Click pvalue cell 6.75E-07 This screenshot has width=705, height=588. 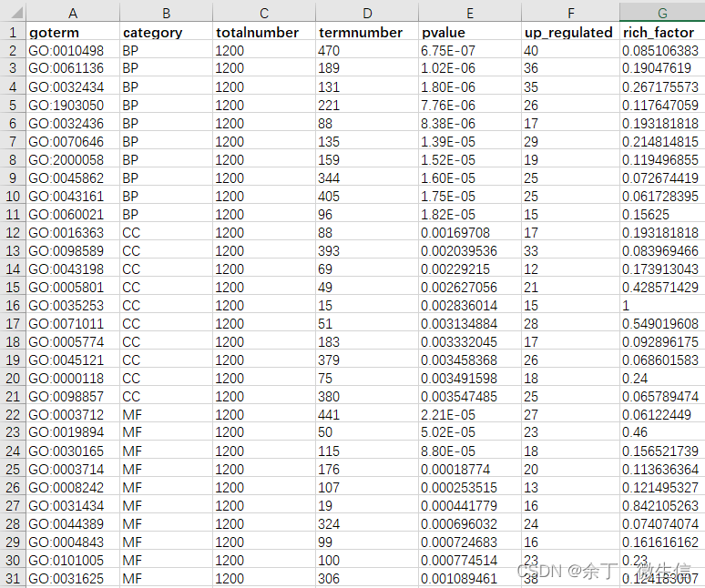coord(470,50)
